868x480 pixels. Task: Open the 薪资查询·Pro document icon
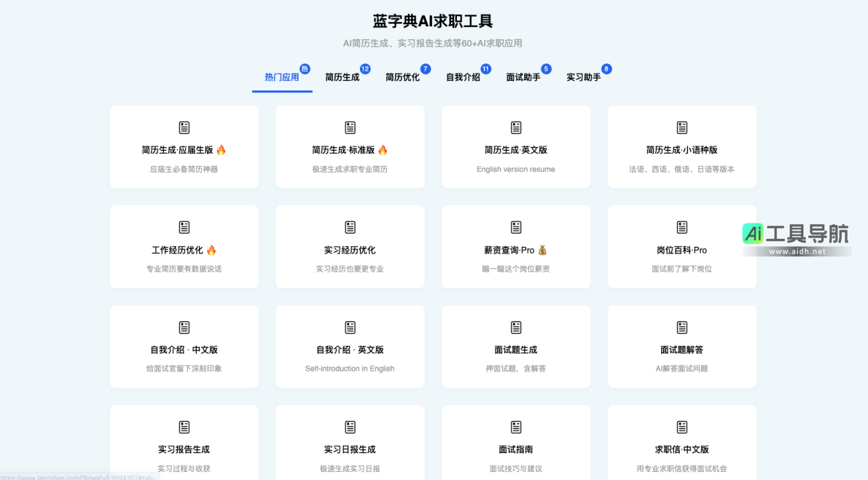[x=516, y=227]
